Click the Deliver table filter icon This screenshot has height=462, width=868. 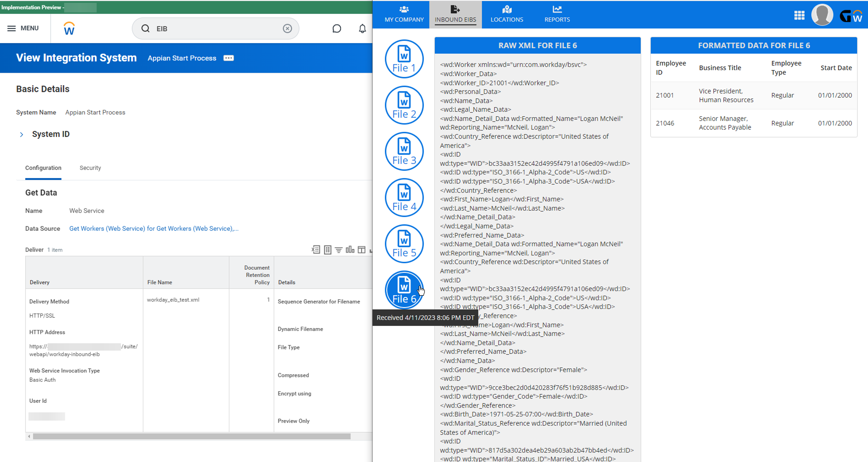click(339, 250)
